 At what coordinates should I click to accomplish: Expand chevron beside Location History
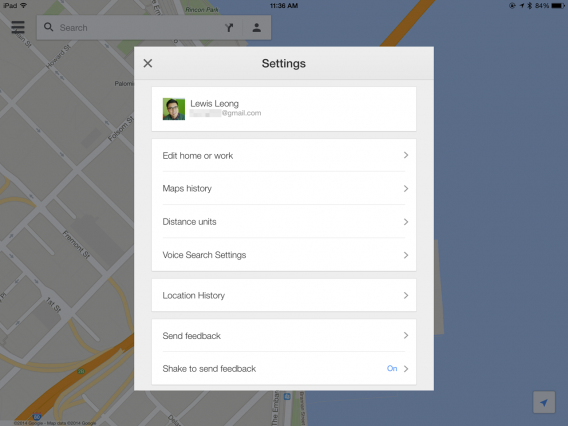coord(406,295)
